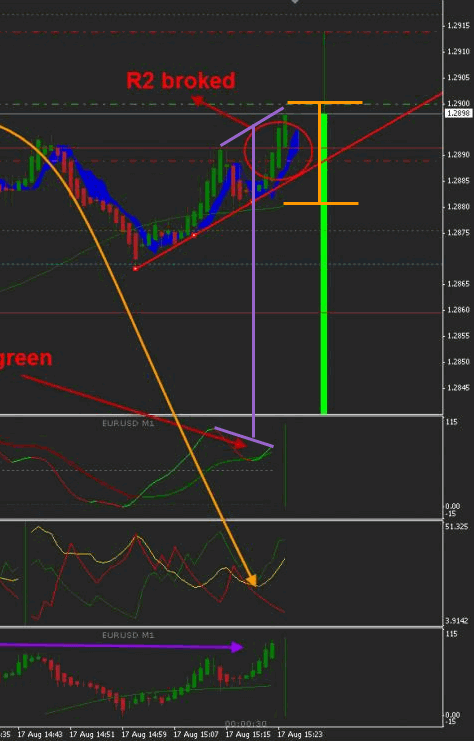Click the red trendline's starting anchor point
Screen dimensions: 474x741
[135, 268]
